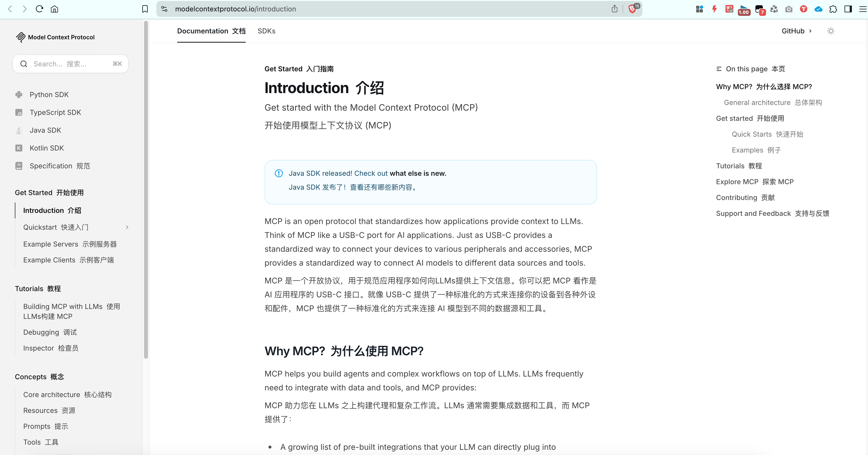
Task: Click the 1.00 badge extension icon
Action: click(x=744, y=10)
